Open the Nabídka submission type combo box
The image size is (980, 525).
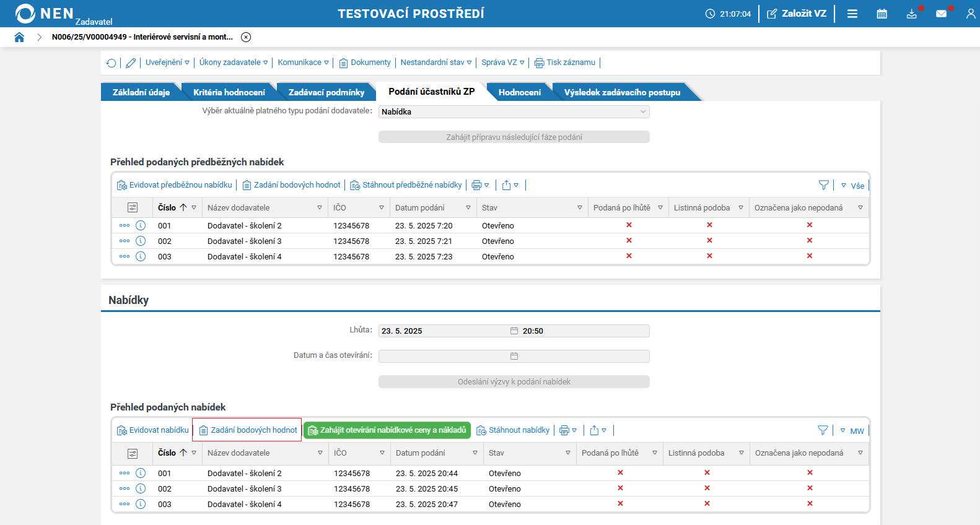[514, 112]
